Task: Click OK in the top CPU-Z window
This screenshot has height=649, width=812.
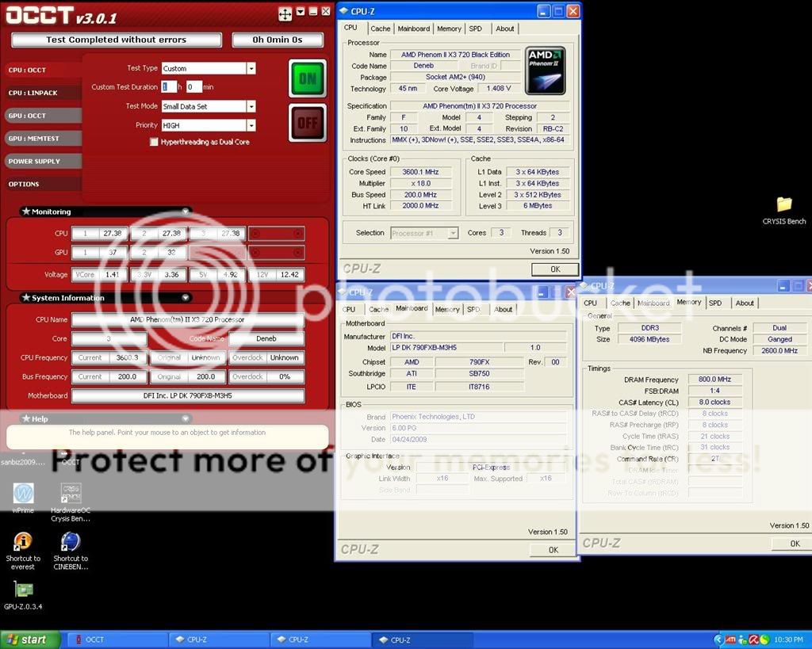Action: coord(555,269)
